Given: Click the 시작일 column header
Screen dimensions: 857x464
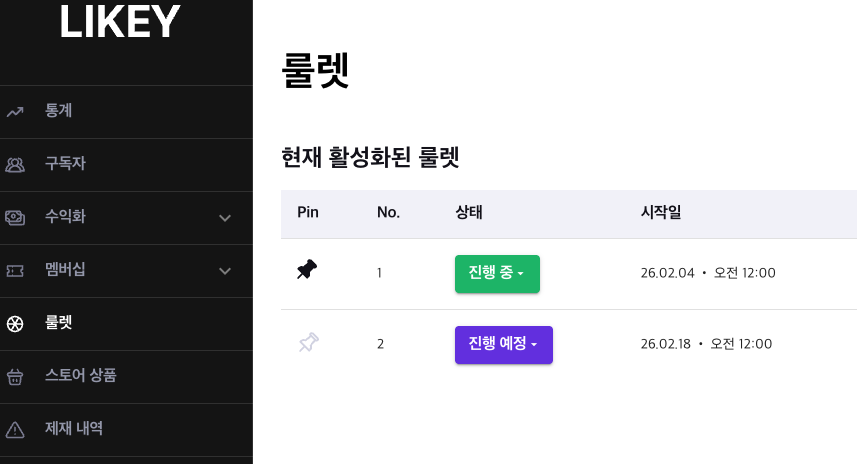Looking at the screenshot, I should 661,212.
